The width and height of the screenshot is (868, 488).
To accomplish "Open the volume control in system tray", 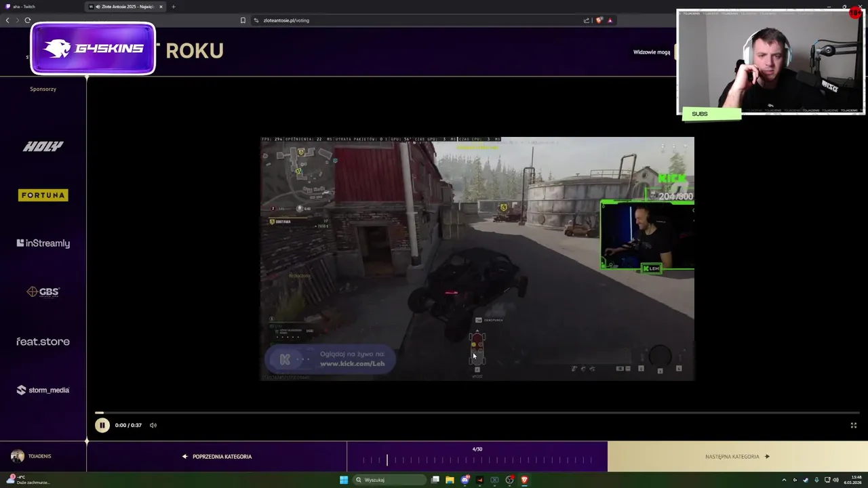I will 836,480.
